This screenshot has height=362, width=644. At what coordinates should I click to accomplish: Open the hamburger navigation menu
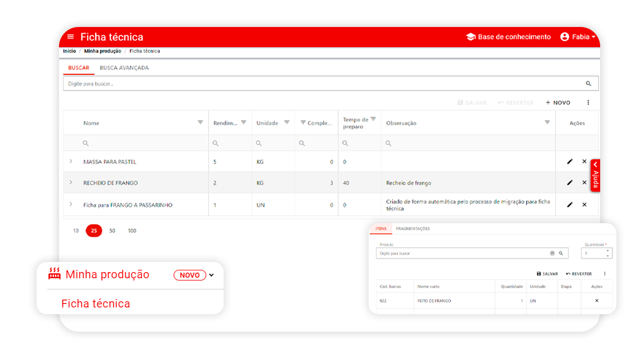pos(71,37)
